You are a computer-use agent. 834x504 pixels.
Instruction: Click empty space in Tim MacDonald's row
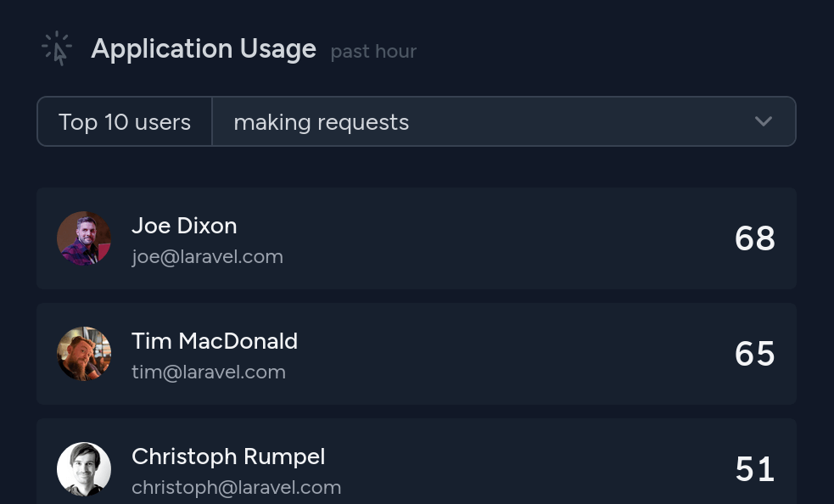coord(509,354)
